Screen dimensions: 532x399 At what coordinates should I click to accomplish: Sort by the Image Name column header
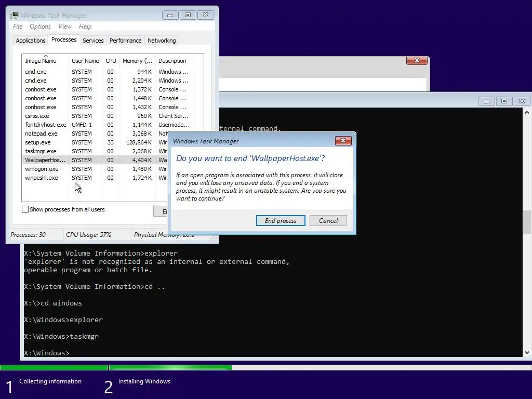click(x=45, y=61)
